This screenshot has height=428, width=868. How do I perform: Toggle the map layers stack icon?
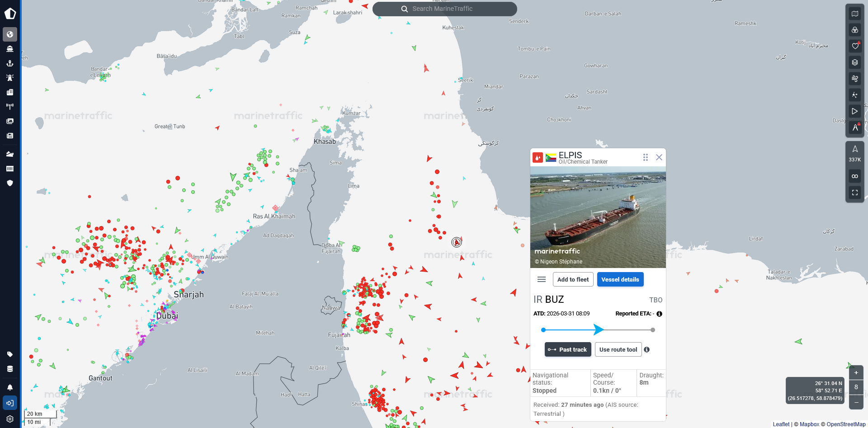(855, 62)
